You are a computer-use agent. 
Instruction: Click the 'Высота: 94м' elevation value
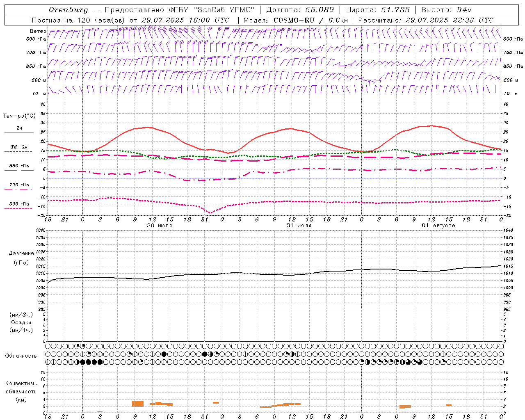pyautogui.click(x=447, y=10)
